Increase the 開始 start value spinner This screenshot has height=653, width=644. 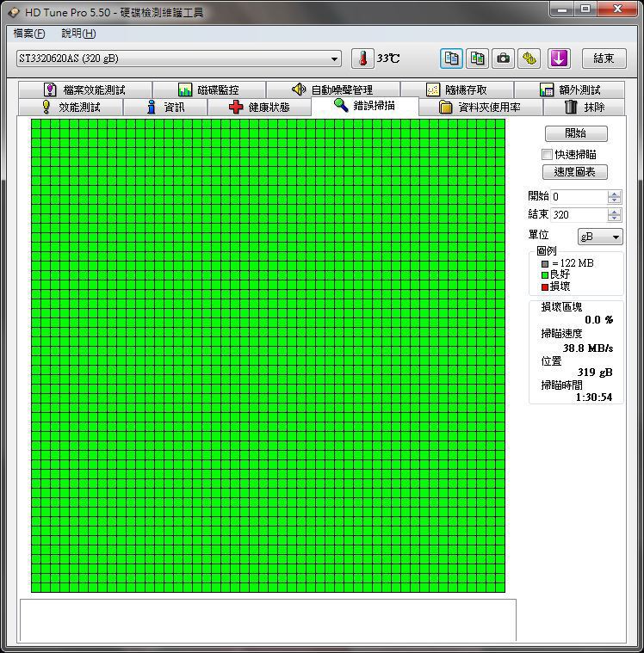pos(614,194)
